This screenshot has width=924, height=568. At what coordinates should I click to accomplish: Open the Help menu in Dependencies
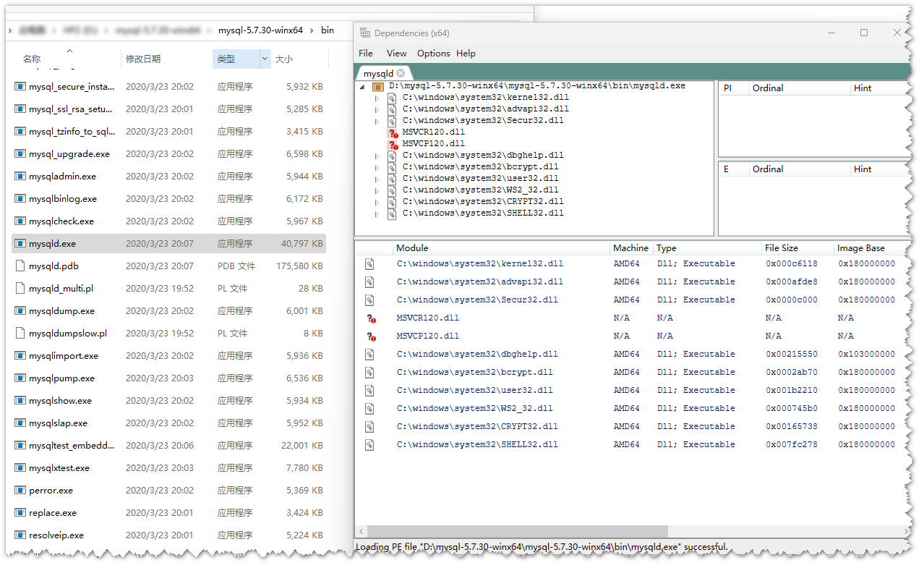[x=466, y=54]
